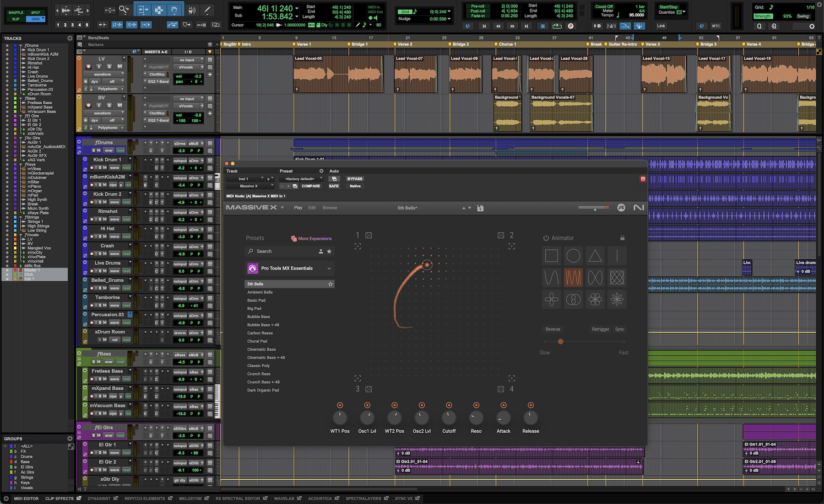Solo the BV track
The width and height of the screenshot is (824, 504).
click(109, 105)
